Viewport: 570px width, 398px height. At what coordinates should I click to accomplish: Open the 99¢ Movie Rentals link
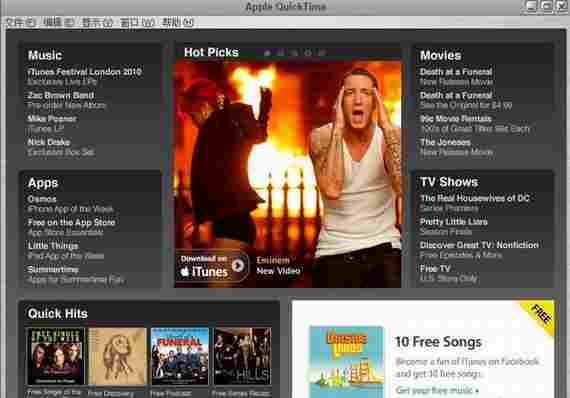point(455,118)
